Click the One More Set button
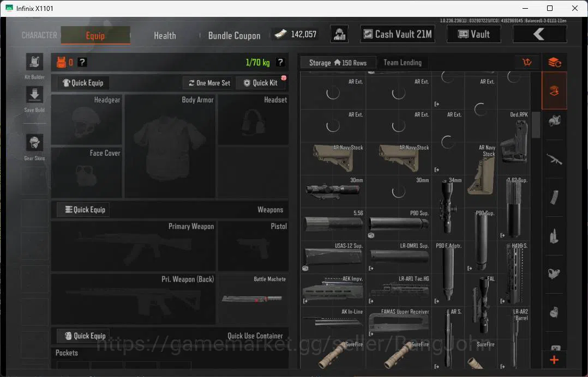 click(209, 83)
